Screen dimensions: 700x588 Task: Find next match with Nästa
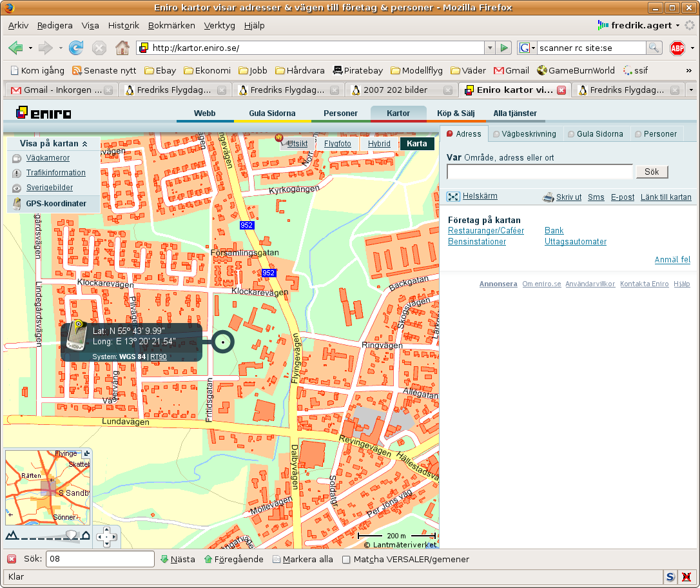click(x=178, y=560)
